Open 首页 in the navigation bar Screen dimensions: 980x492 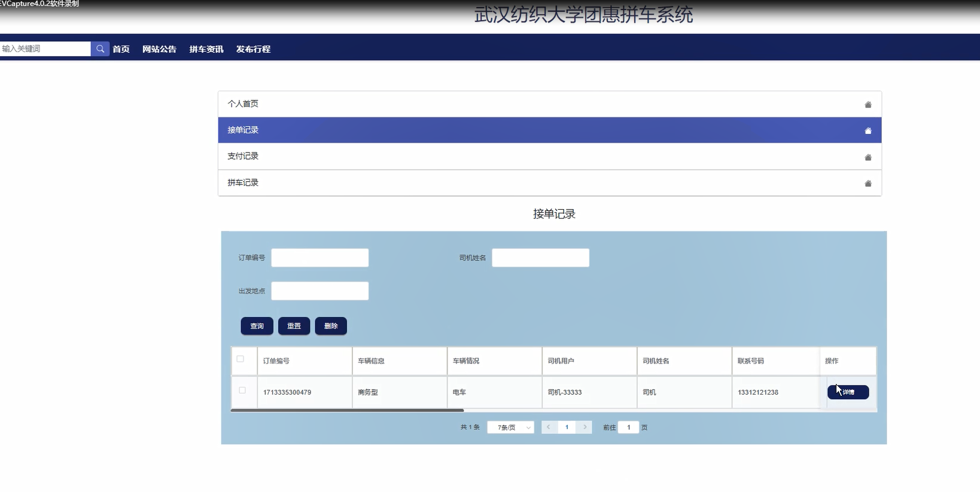coord(121,49)
